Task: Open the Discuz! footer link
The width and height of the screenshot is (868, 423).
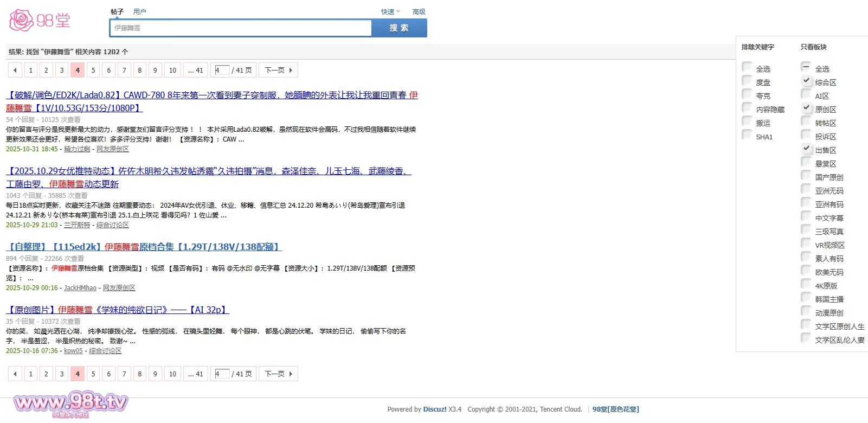Action: coord(434,409)
